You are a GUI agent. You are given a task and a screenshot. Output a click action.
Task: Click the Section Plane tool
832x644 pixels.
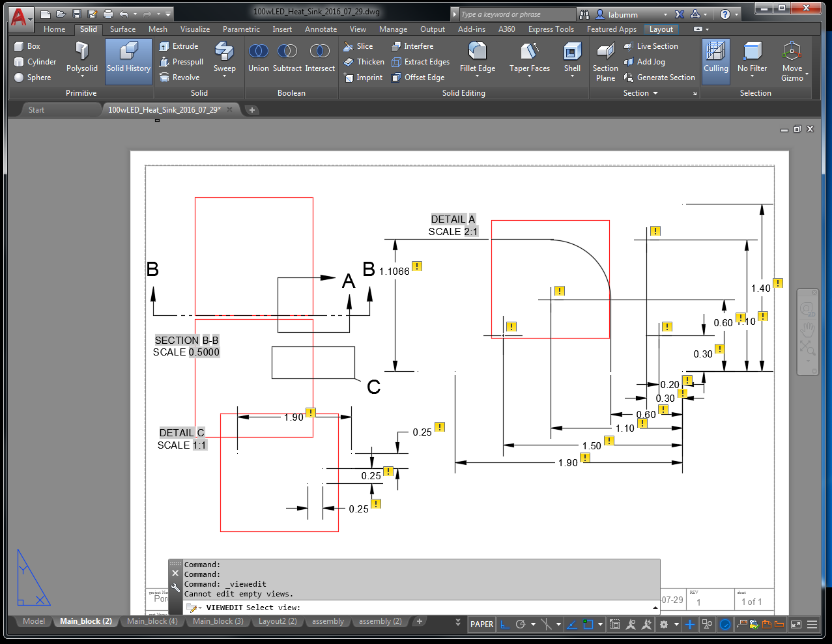[605, 62]
